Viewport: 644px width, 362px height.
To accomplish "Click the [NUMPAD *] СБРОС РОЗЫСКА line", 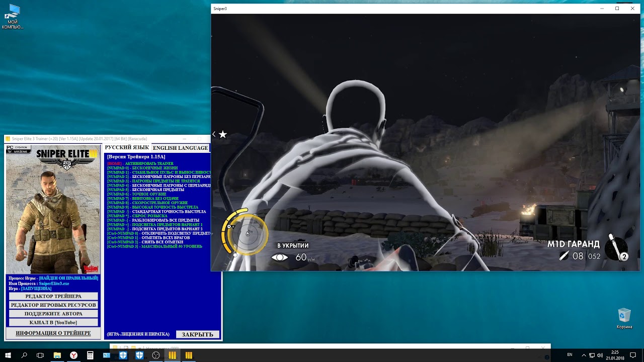I will (x=137, y=216).
